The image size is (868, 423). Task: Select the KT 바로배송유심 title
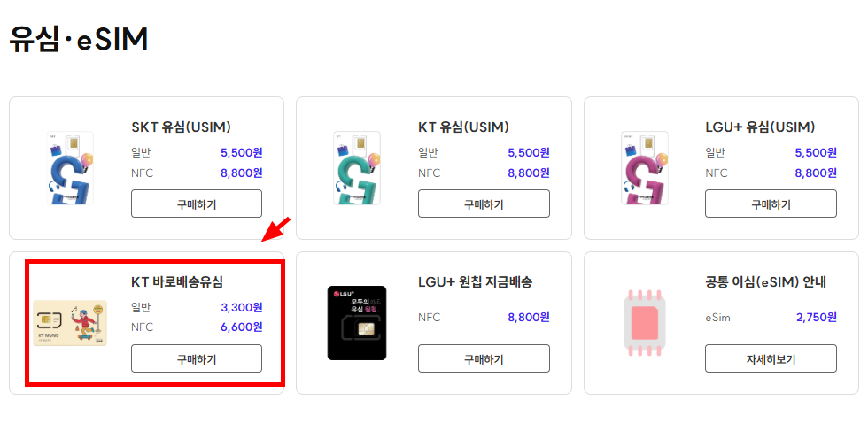177,282
